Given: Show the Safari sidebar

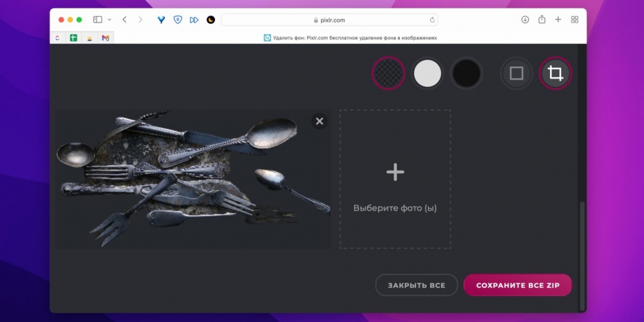Looking at the screenshot, I should tap(97, 20).
